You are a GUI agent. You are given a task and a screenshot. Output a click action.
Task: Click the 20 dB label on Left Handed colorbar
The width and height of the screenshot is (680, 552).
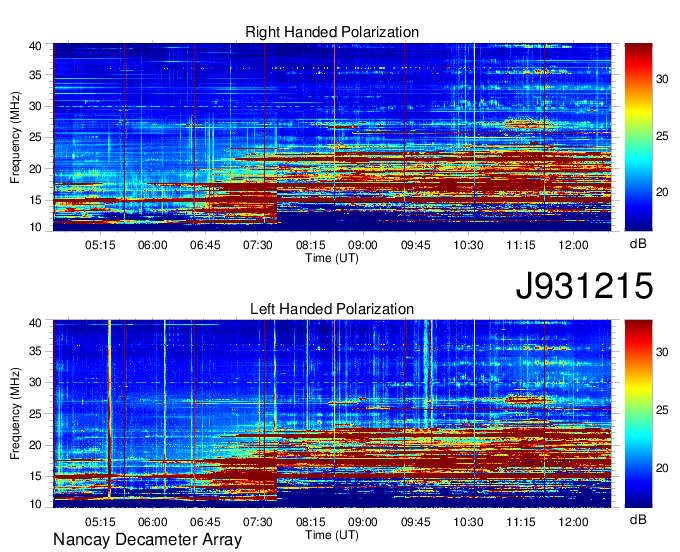click(662, 468)
